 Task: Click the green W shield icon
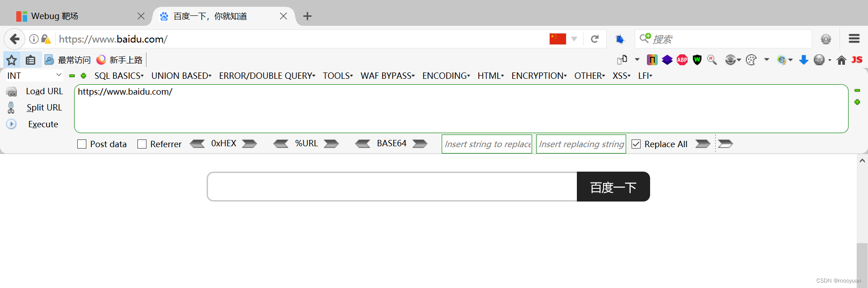(697, 60)
